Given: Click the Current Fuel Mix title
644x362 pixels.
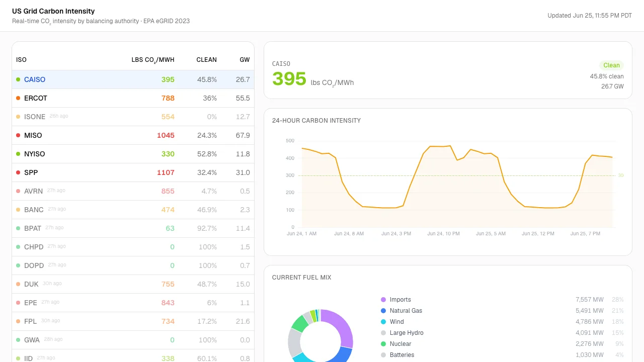Looking at the screenshot, I should (302, 278).
